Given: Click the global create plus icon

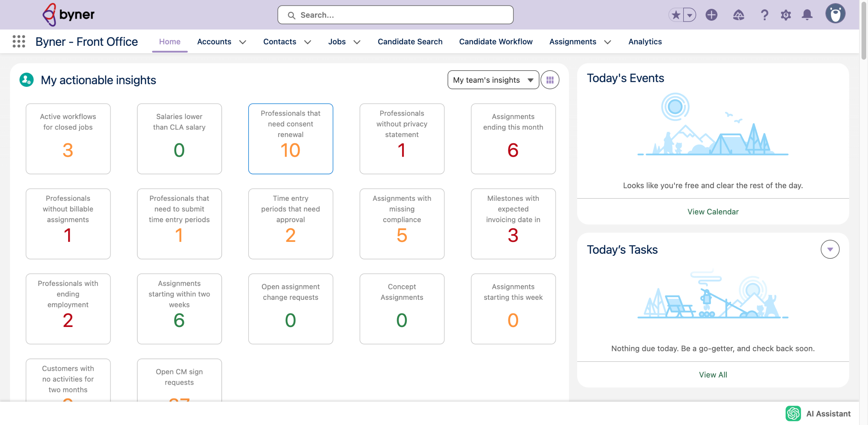Looking at the screenshot, I should pos(711,15).
